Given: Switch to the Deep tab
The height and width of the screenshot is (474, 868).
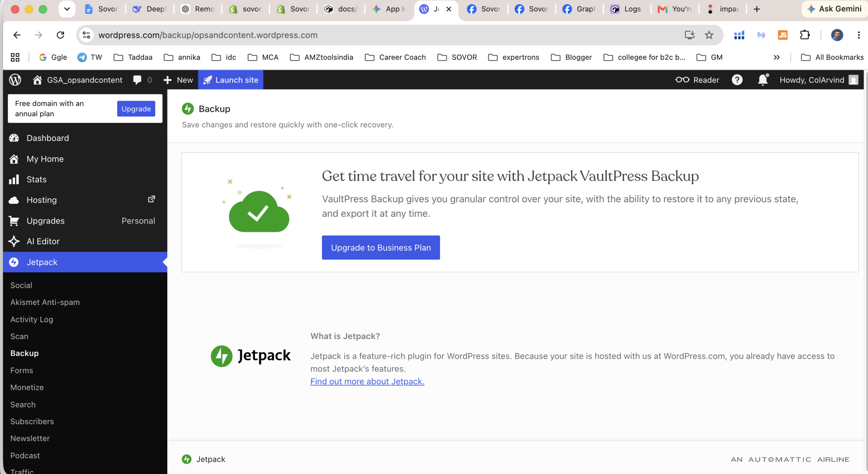Looking at the screenshot, I should click(x=150, y=9).
